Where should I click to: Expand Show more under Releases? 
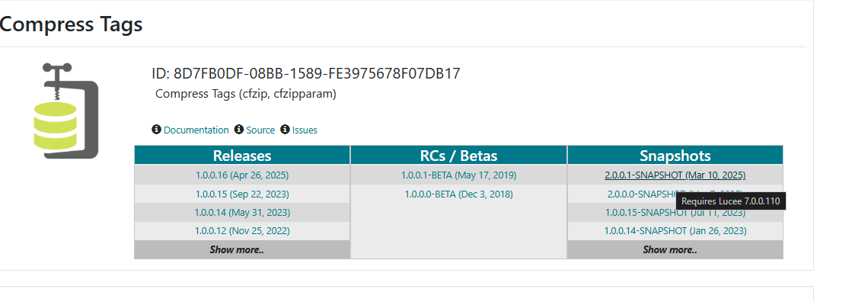click(237, 249)
